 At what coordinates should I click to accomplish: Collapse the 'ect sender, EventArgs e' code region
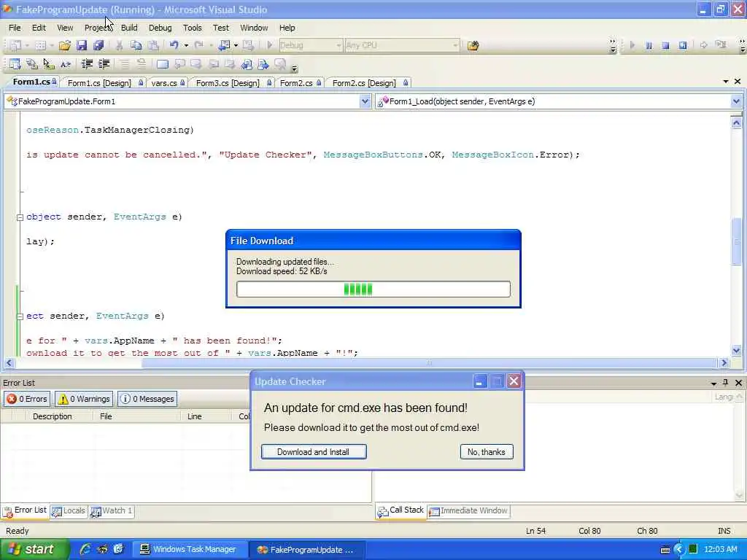20,316
